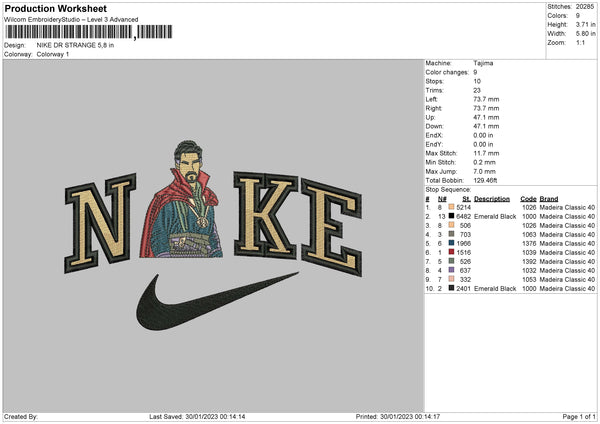The image size is (600, 424).
Task: Click the 'Color changes:' label
Action: (447, 72)
